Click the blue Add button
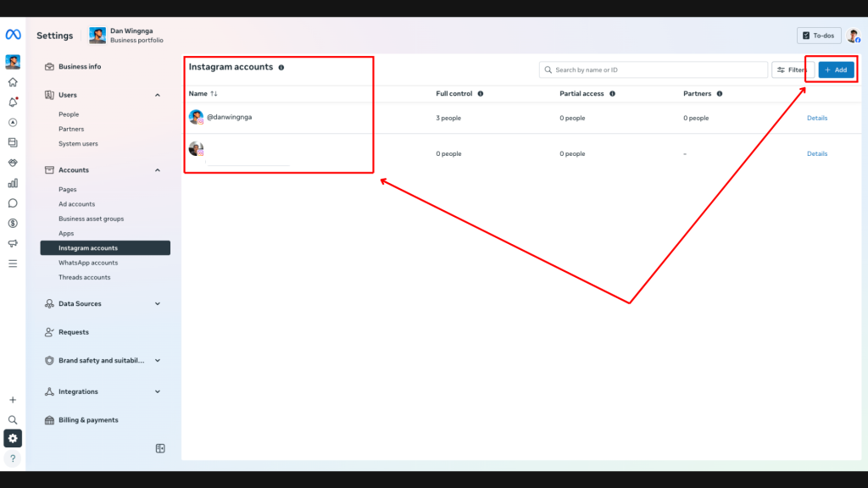 click(836, 69)
